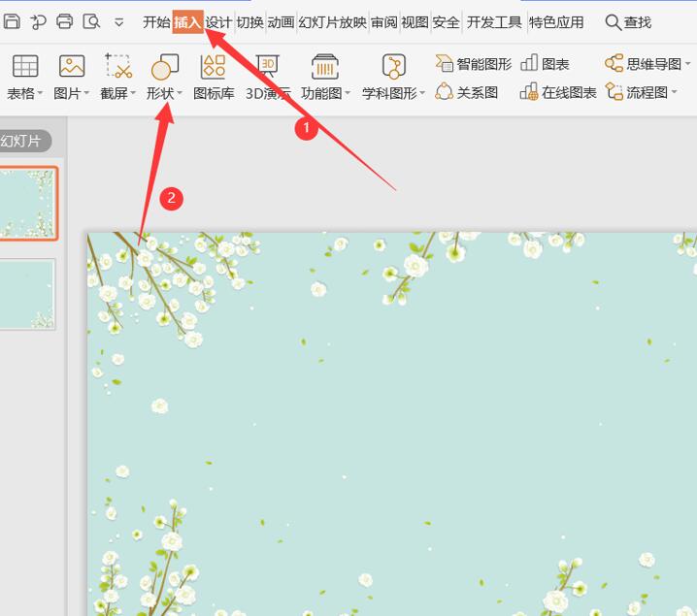This screenshot has width=697, height=616.
Task: Open the 安全 tab
Action: point(446,21)
